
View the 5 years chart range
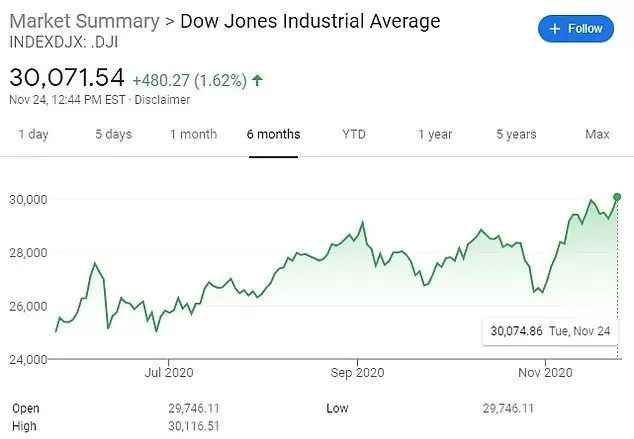pos(516,134)
